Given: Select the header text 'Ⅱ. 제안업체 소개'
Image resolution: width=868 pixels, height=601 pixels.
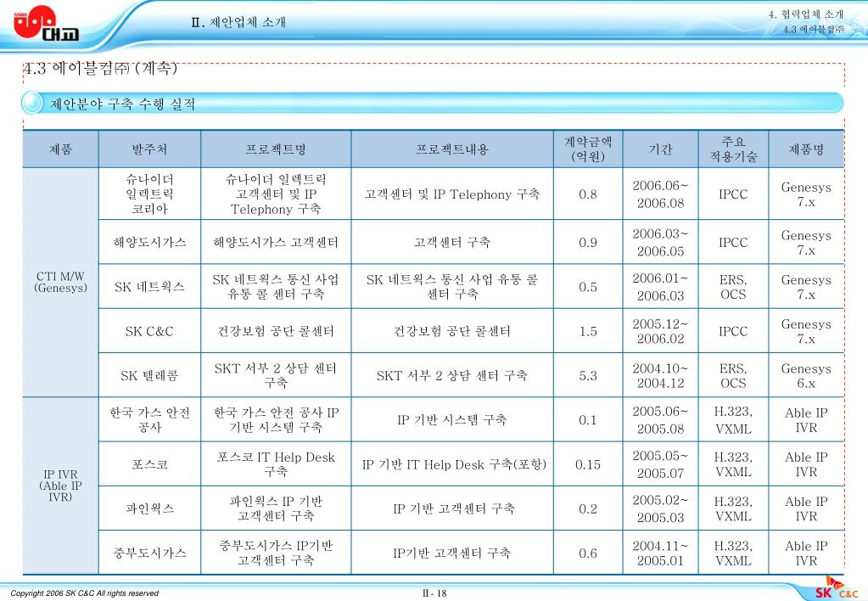Looking at the screenshot, I should click(x=238, y=22).
